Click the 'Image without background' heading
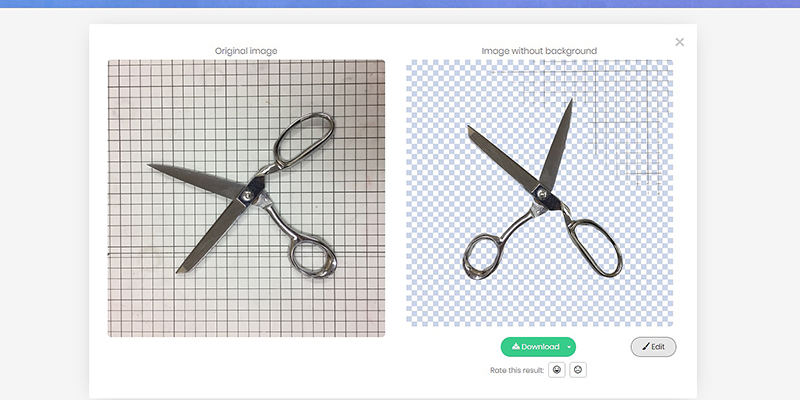800x400 pixels. click(x=539, y=50)
